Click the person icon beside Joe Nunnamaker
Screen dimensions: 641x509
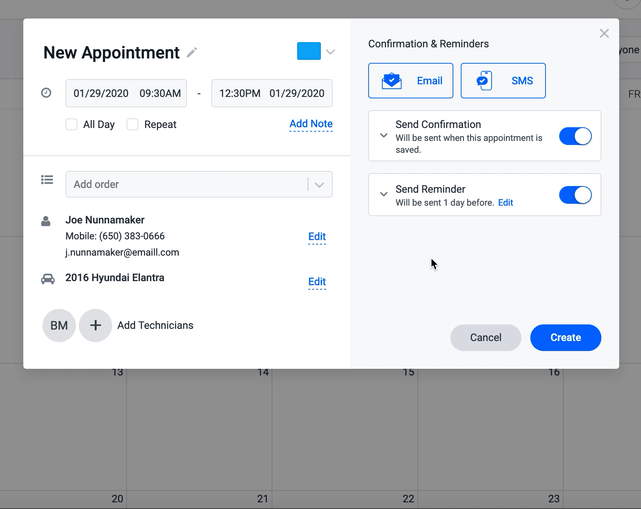[46, 221]
